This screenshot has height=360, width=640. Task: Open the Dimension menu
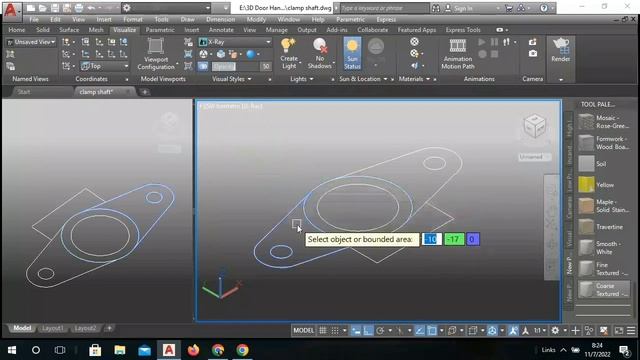[220, 19]
